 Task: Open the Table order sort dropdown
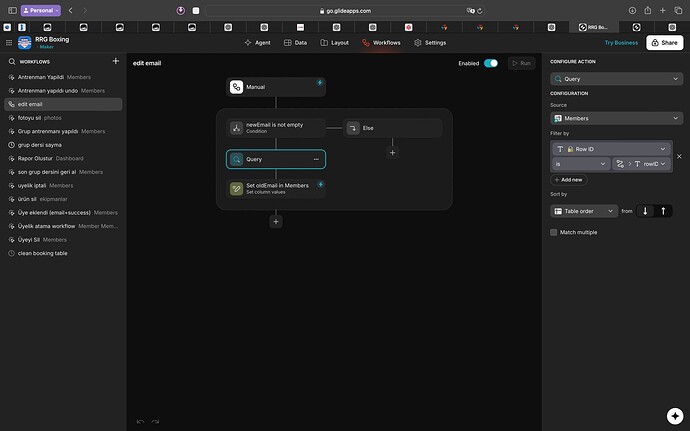click(x=584, y=211)
